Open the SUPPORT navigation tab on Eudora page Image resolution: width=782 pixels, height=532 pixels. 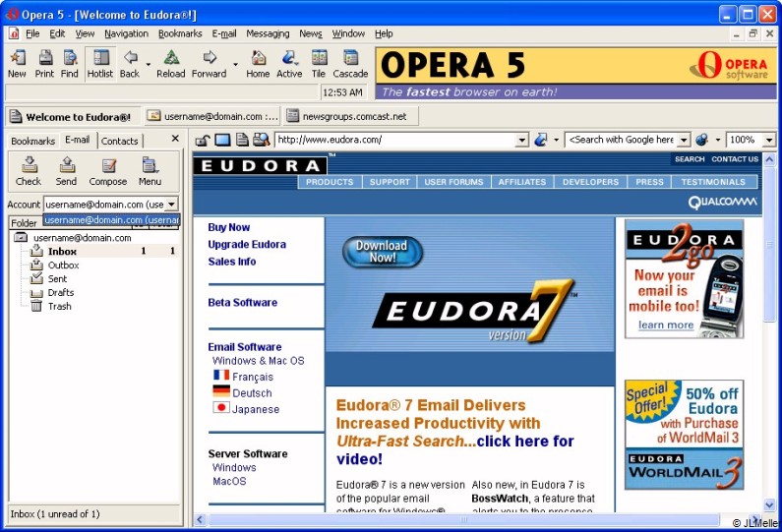click(x=390, y=182)
